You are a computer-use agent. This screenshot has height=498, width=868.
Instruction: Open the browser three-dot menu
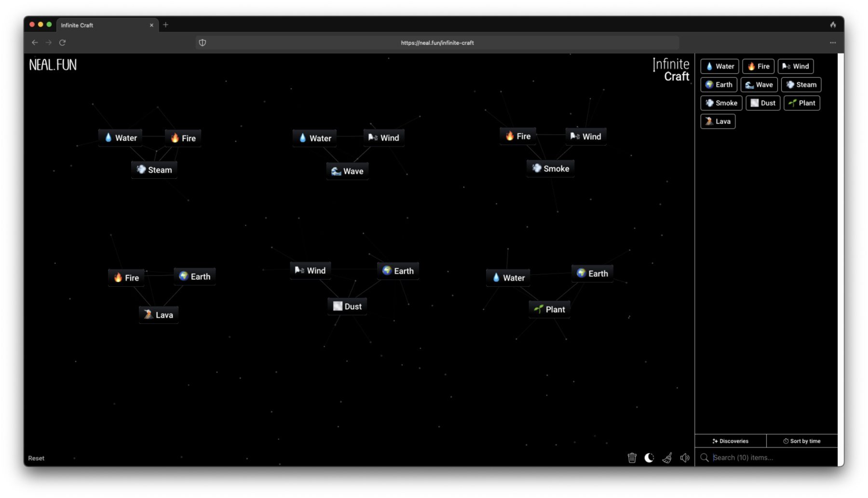pyautogui.click(x=832, y=43)
